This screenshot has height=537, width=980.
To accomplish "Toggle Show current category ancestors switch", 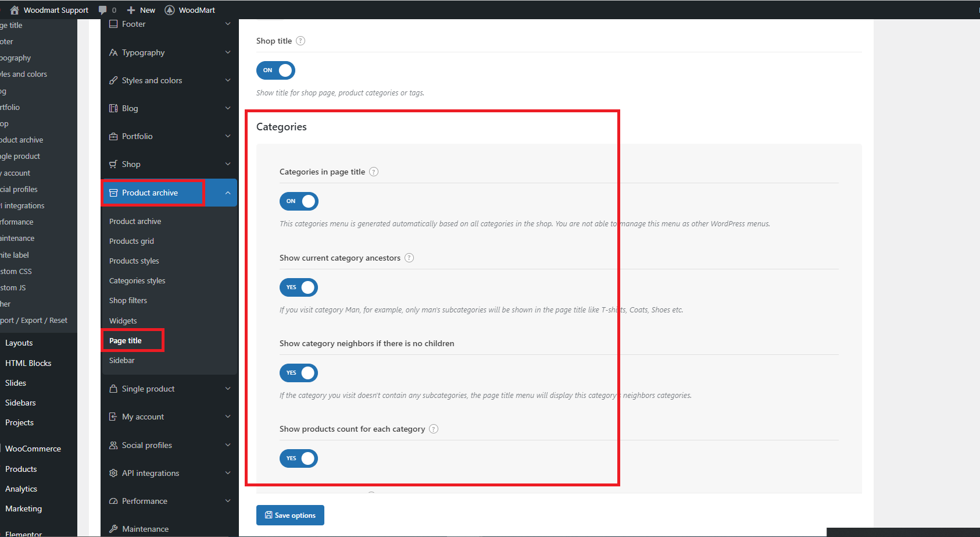I will [299, 287].
